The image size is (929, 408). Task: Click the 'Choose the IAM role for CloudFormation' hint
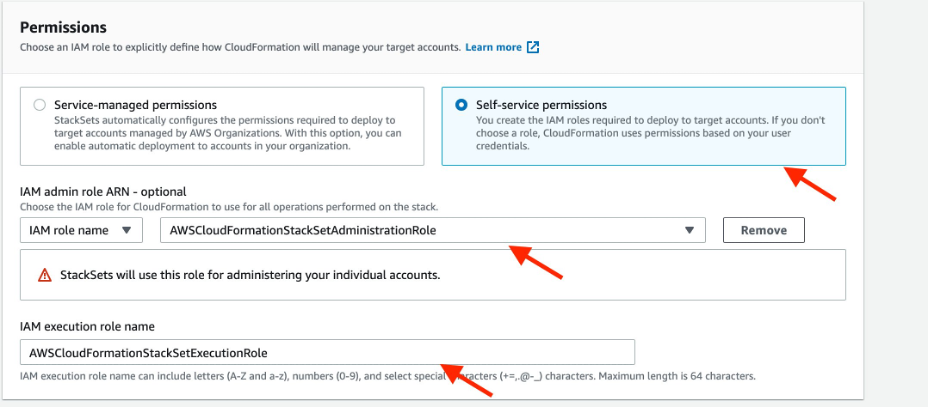pyautogui.click(x=229, y=207)
